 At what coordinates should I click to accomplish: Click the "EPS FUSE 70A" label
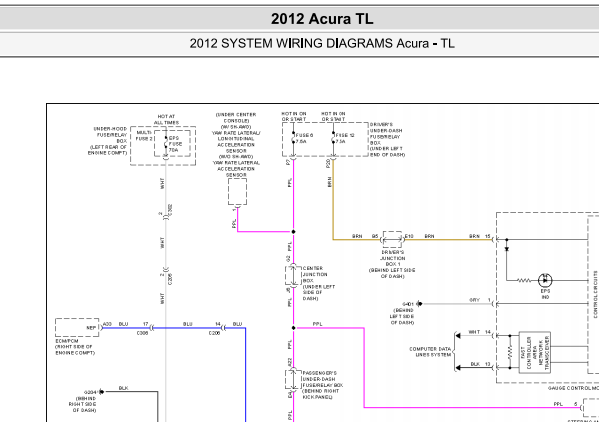tap(175, 144)
